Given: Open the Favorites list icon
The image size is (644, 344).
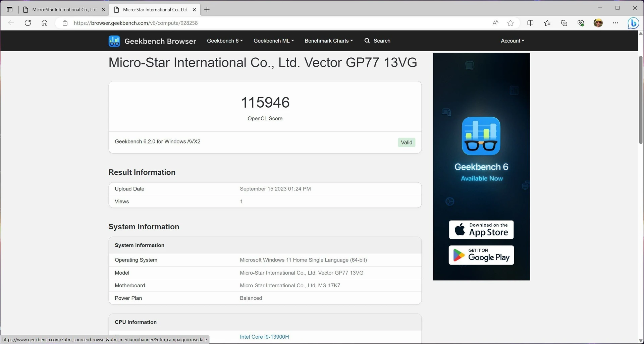Looking at the screenshot, I should click(x=547, y=23).
